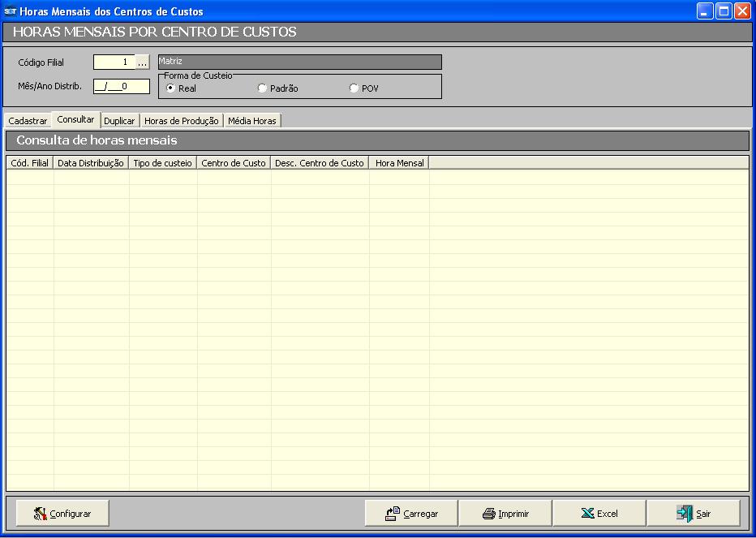
Task: Focus the Mês/Ano Distrib. date field
Action: pos(121,86)
